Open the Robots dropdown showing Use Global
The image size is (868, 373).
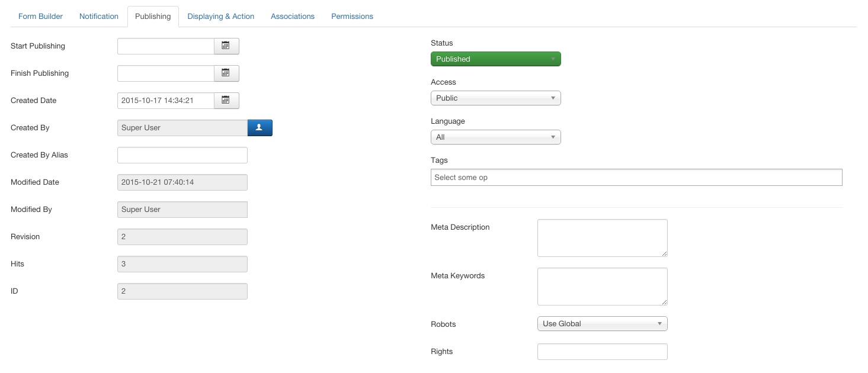point(602,324)
